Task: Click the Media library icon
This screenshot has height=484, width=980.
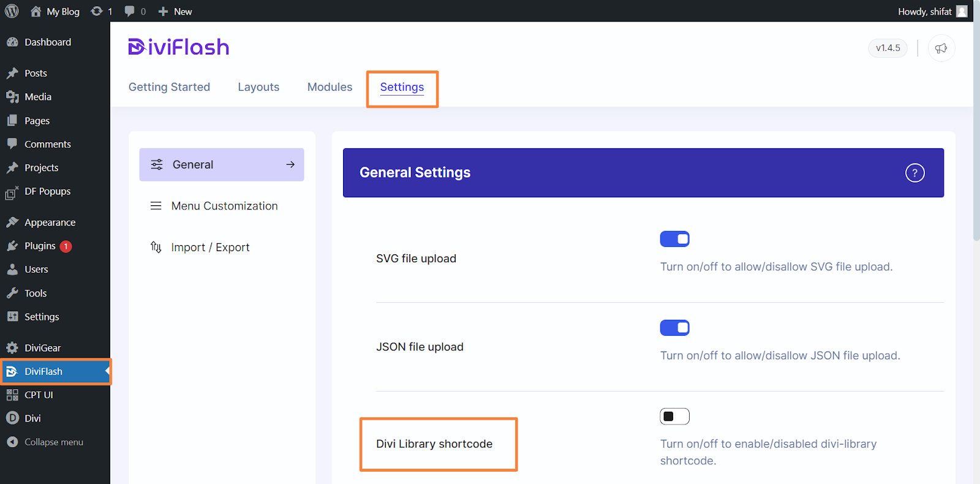Action: tap(12, 97)
